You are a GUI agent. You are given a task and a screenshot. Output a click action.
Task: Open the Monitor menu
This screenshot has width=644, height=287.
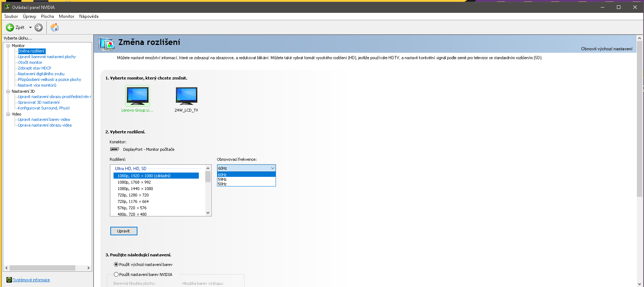67,16
